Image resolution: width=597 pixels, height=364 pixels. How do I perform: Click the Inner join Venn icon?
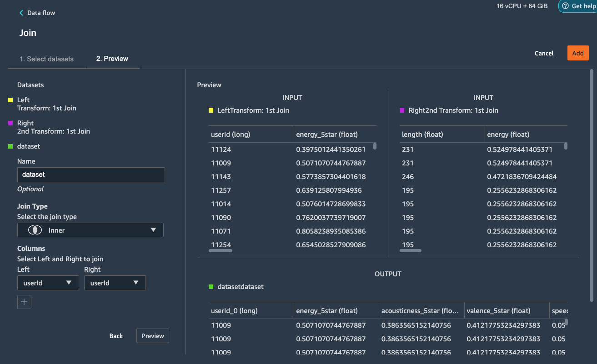(x=35, y=230)
